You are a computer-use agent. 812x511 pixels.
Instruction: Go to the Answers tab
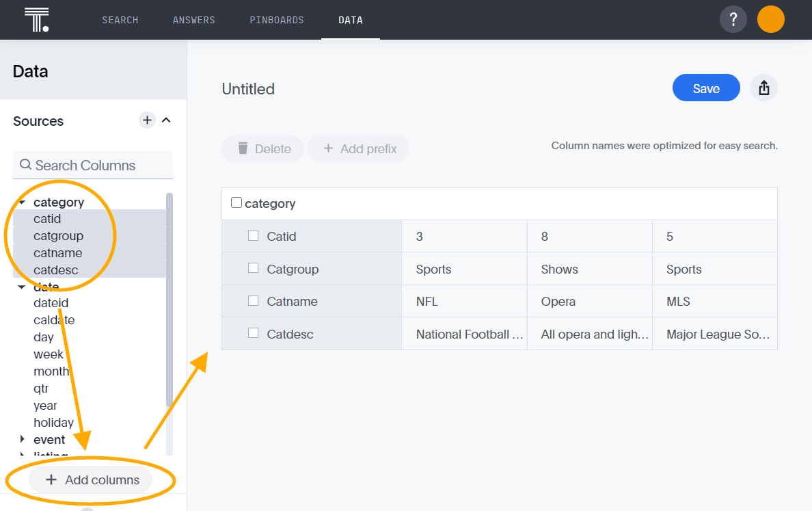click(193, 20)
